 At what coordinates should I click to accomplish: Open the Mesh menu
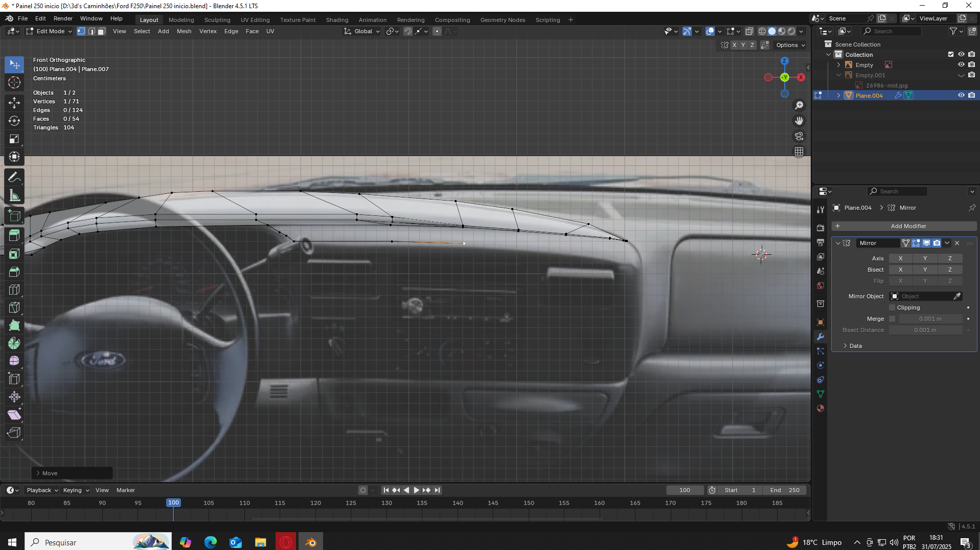(184, 31)
